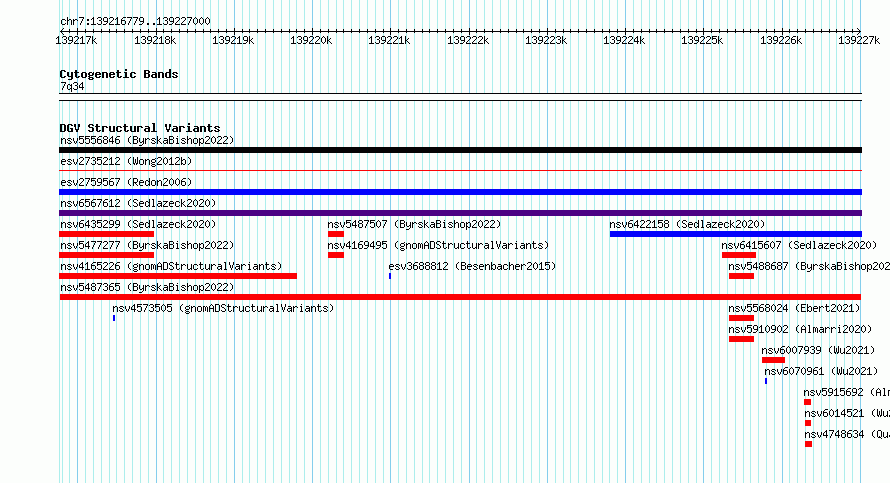Click the black bar for nsv5556846

click(460, 150)
